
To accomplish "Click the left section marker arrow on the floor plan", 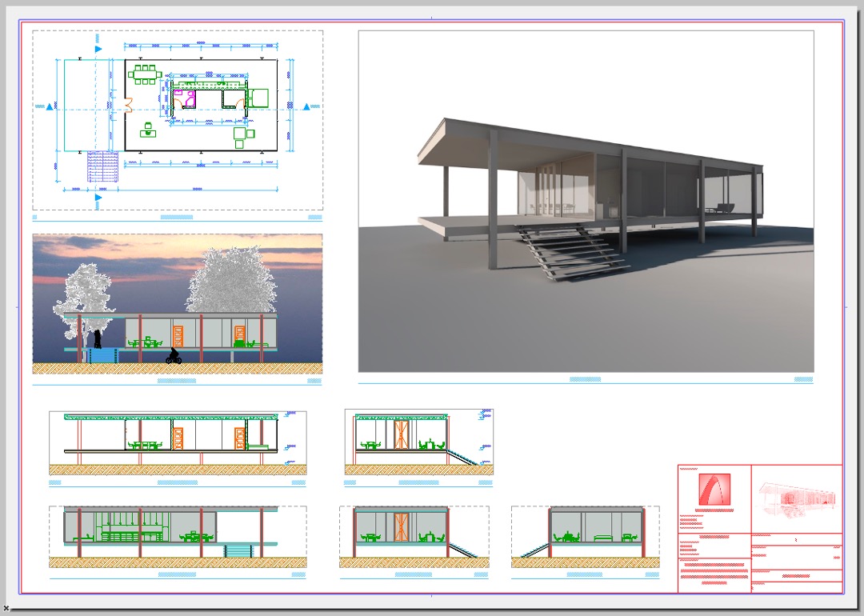I will point(50,106).
